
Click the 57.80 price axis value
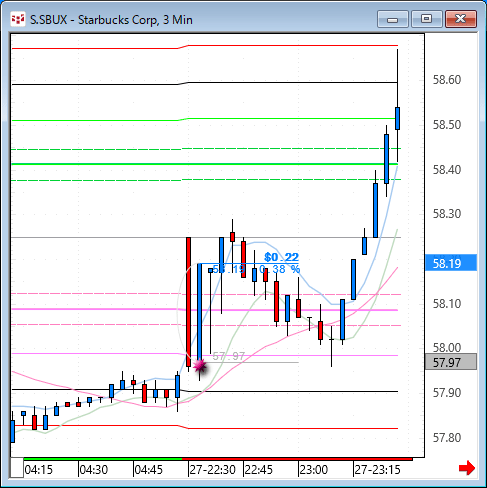(447, 437)
